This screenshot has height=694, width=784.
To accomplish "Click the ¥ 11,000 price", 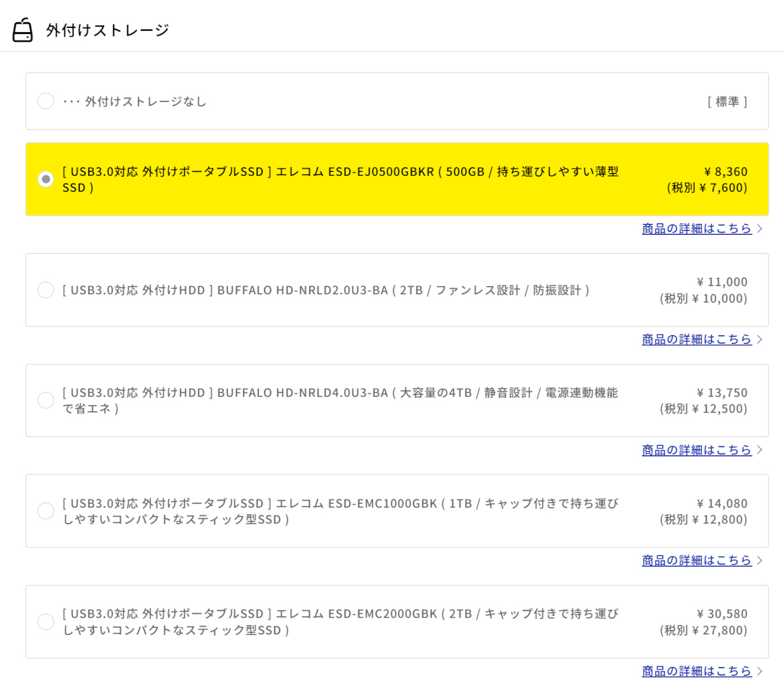I will coord(722,282).
